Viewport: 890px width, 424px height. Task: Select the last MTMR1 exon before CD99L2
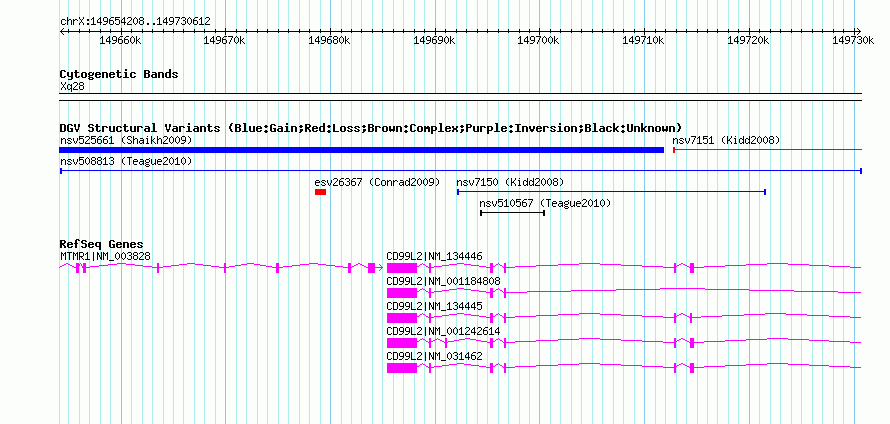[371, 268]
